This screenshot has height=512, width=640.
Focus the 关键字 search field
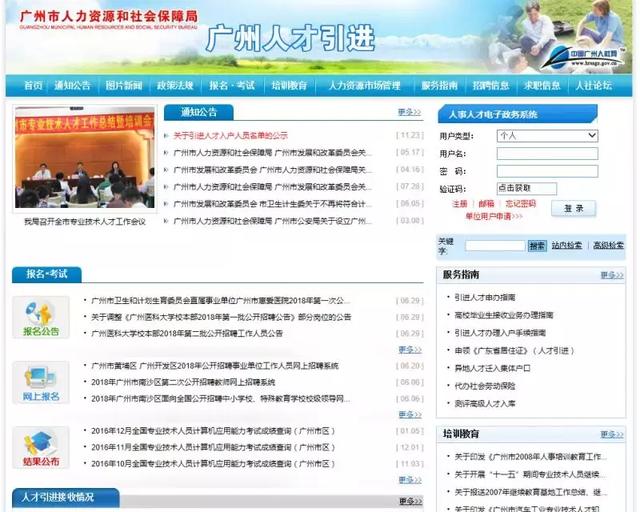click(x=495, y=245)
